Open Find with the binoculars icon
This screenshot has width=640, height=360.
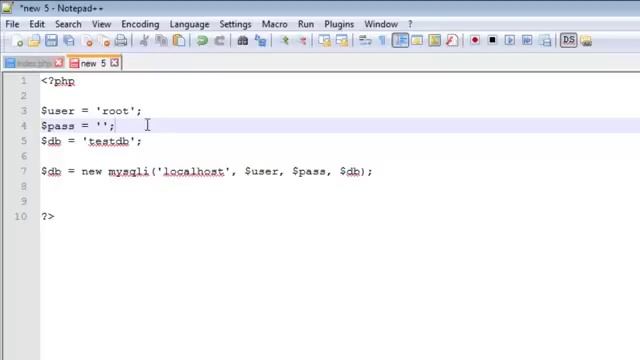click(x=242, y=40)
